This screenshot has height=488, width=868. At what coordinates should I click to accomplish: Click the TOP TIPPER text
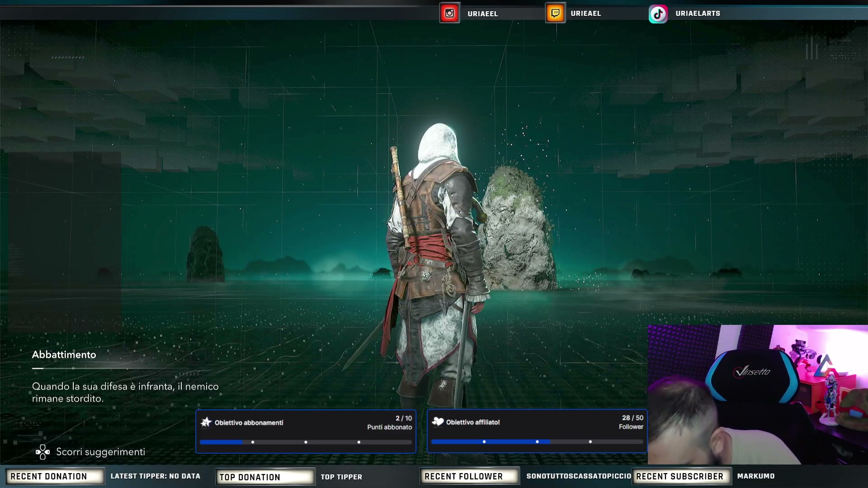(x=341, y=477)
